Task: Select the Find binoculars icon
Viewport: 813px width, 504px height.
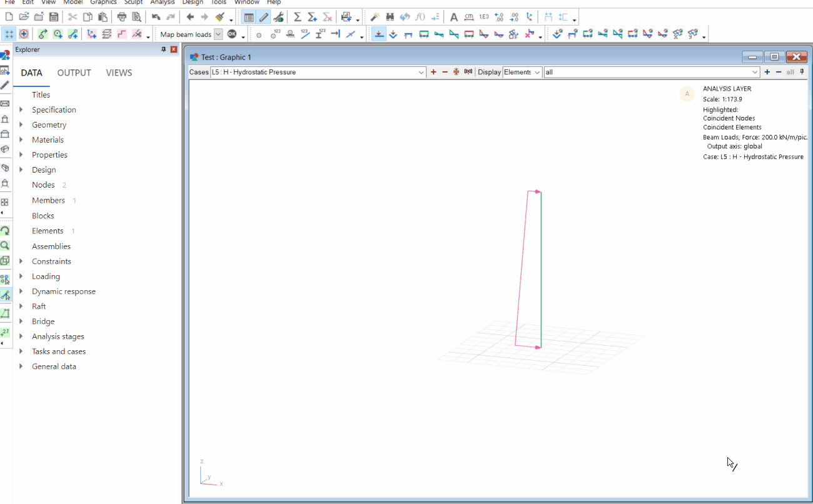Action: [x=390, y=17]
